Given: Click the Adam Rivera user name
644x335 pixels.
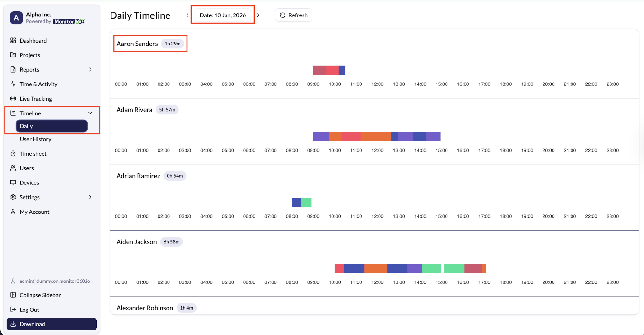Looking at the screenshot, I should 134,110.
